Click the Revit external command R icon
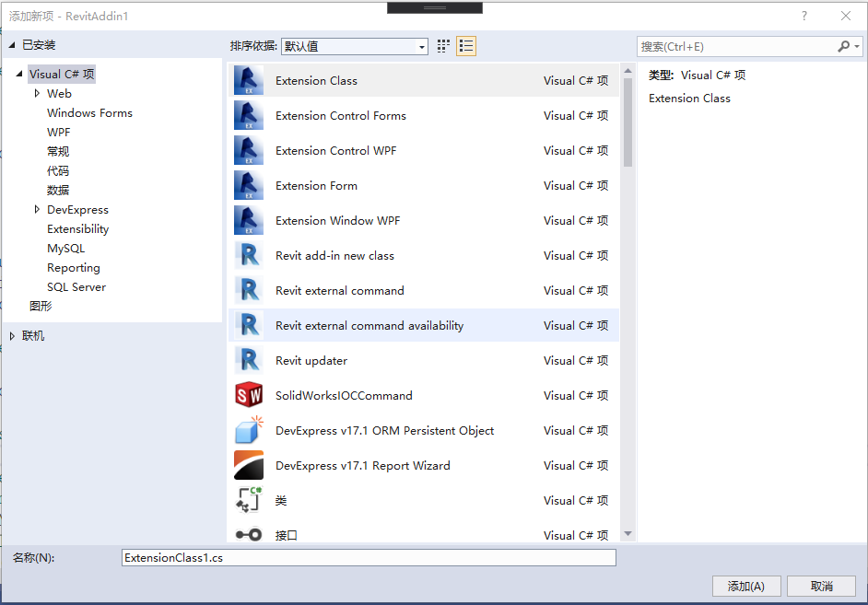The width and height of the screenshot is (868, 605). tap(248, 290)
